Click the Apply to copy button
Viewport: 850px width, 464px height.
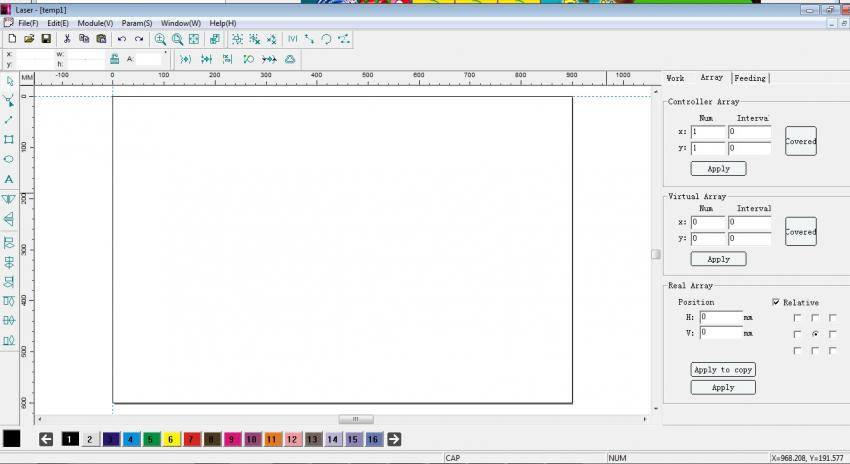click(x=723, y=370)
